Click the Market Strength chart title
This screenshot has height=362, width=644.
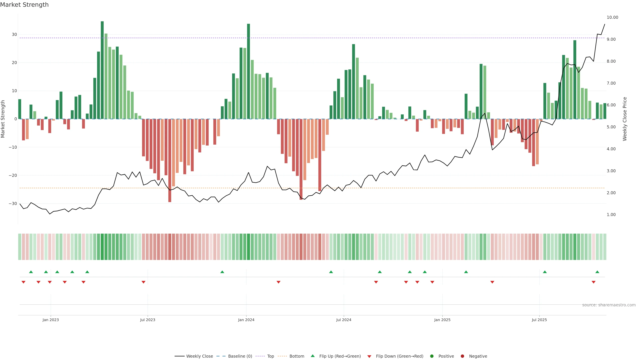(x=24, y=5)
